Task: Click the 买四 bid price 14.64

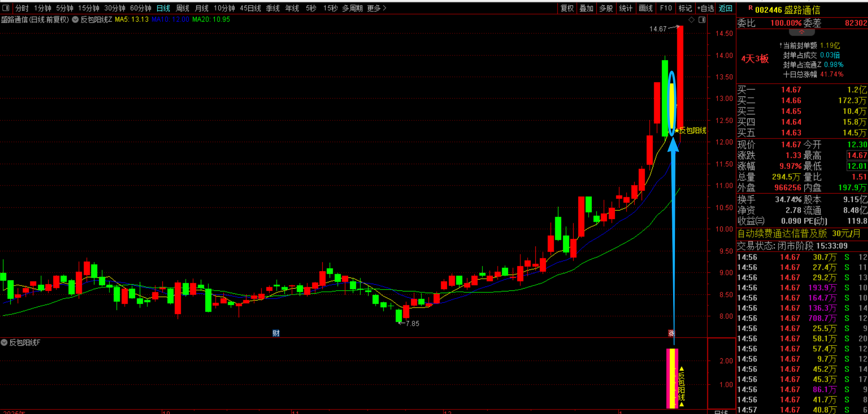Action: pyautogui.click(x=791, y=122)
